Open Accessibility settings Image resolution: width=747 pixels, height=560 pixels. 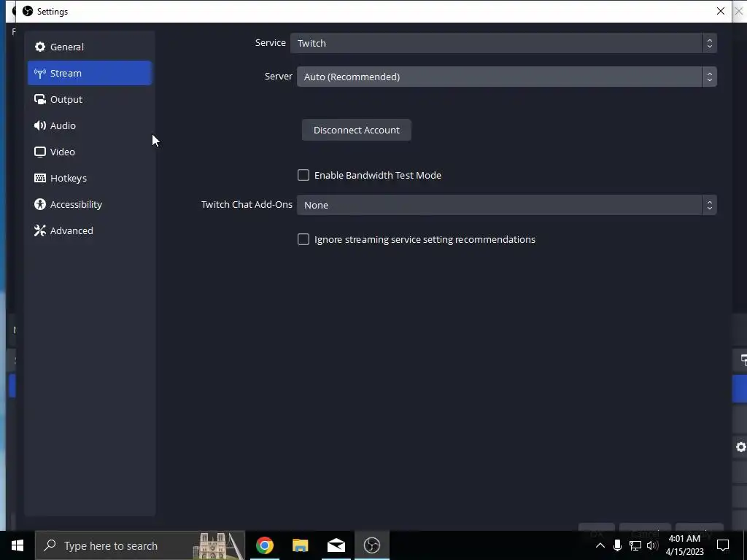pos(90,204)
